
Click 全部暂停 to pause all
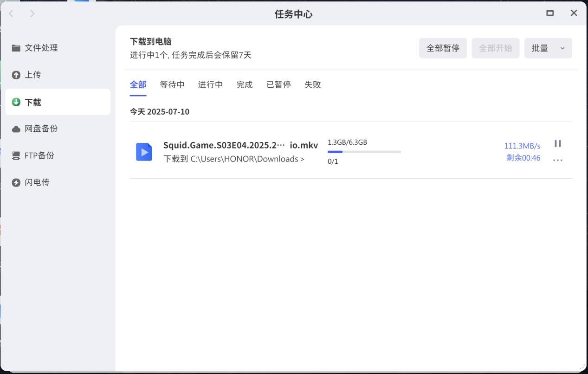coord(443,48)
